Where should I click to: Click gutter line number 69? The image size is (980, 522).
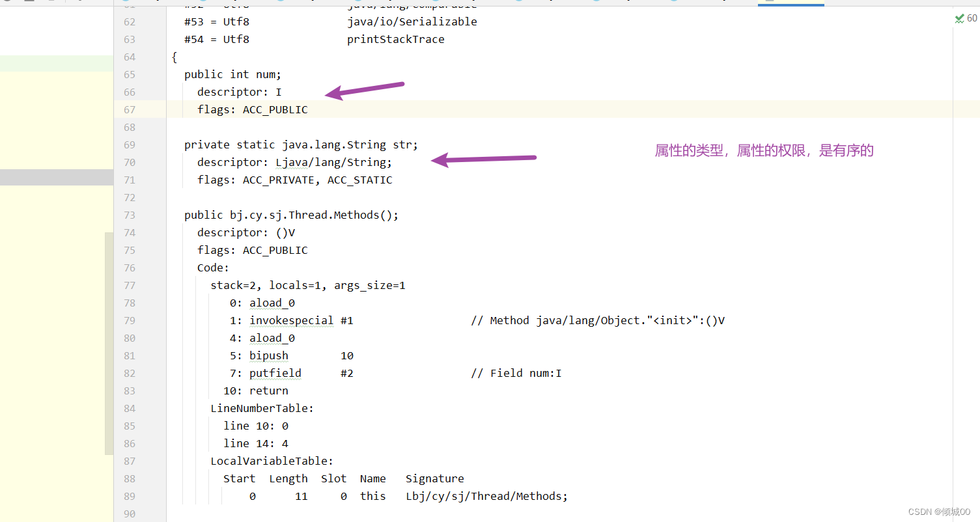(129, 144)
